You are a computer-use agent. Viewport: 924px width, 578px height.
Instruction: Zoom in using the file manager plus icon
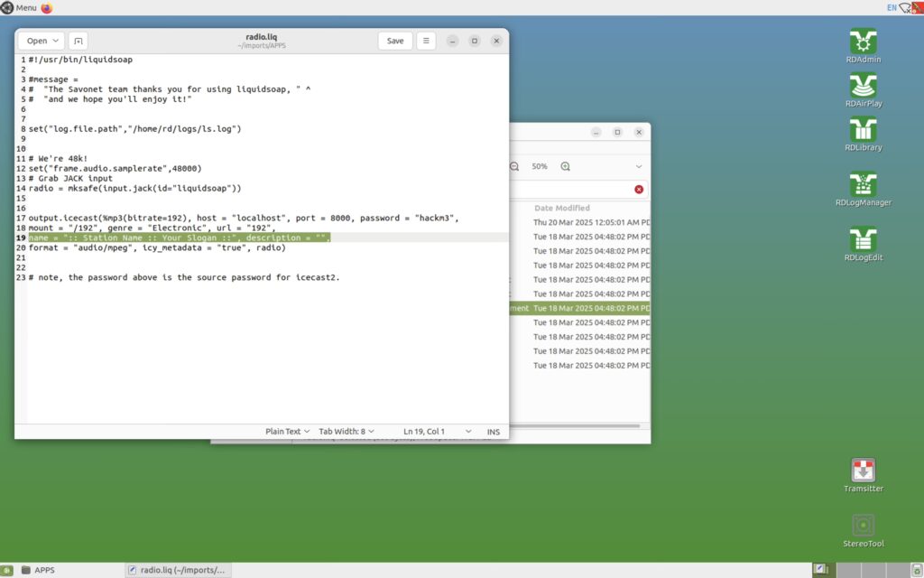(x=565, y=166)
